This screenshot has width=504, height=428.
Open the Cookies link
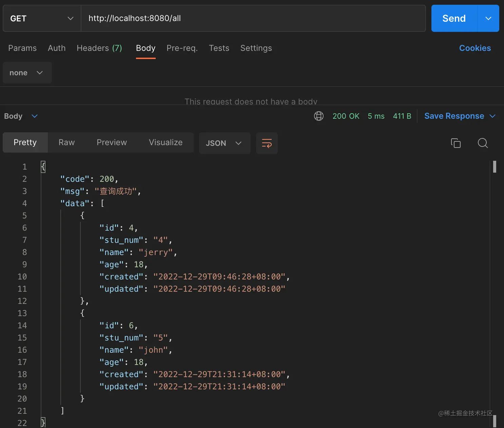(x=475, y=48)
